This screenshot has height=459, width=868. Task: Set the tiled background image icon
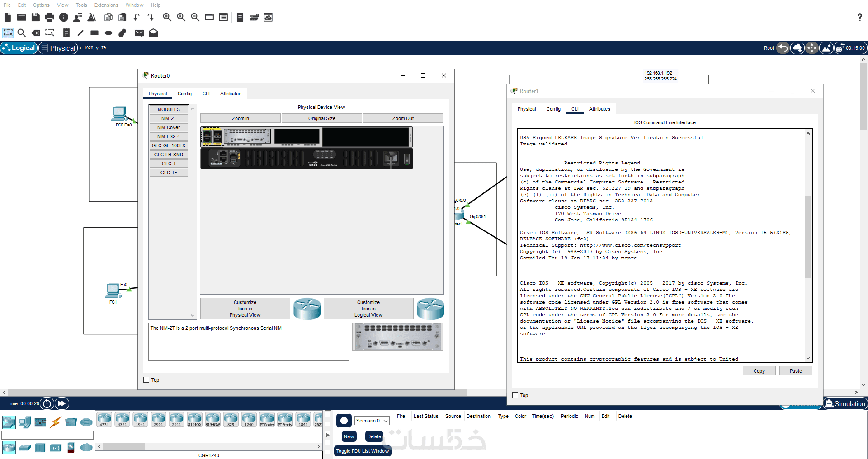click(826, 48)
